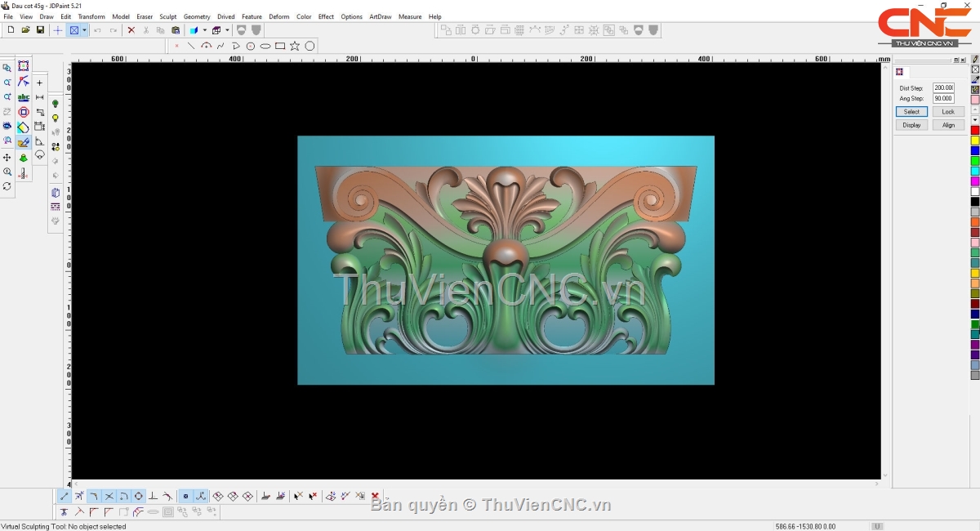Open dropdown arrow beside the boxed-X select tool
980x531 pixels.
84,30
